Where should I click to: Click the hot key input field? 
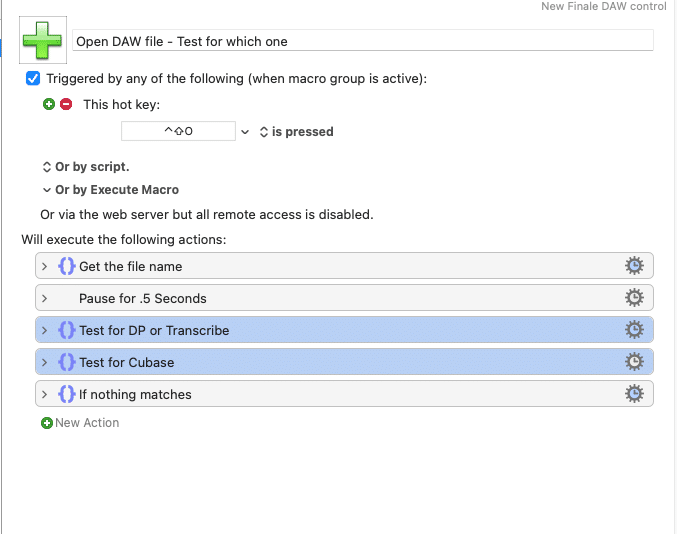177,131
